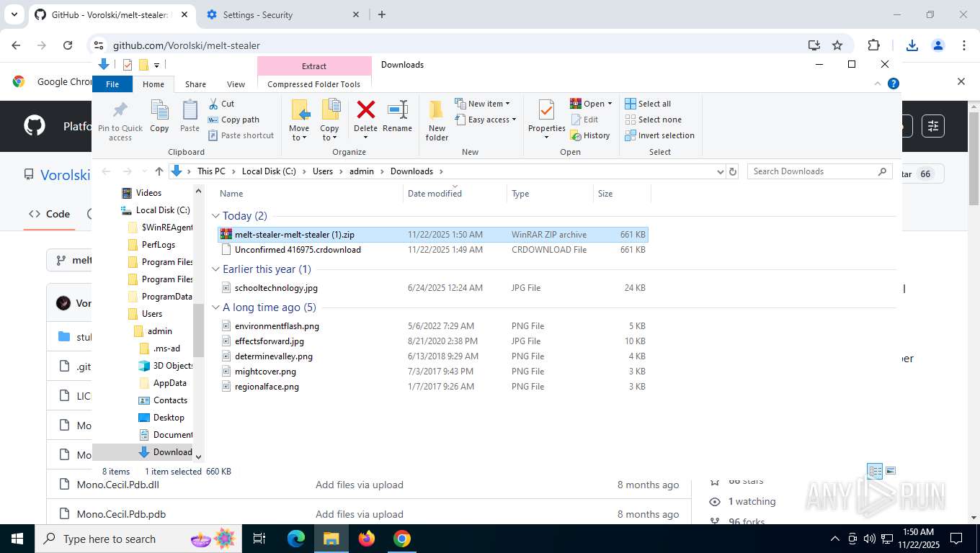Viewport: 980px width, 553px height.
Task: Expand address bar history dropdown
Action: click(x=719, y=171)
